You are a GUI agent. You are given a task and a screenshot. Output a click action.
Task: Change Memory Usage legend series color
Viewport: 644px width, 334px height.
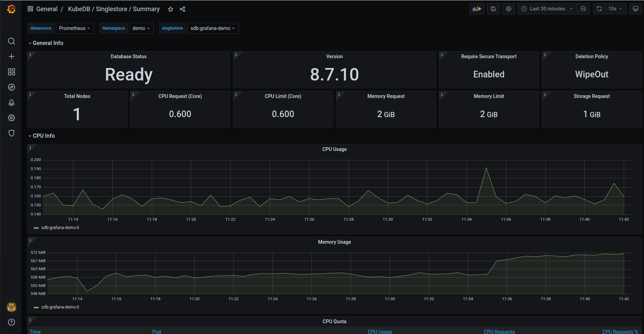[36, 308]
